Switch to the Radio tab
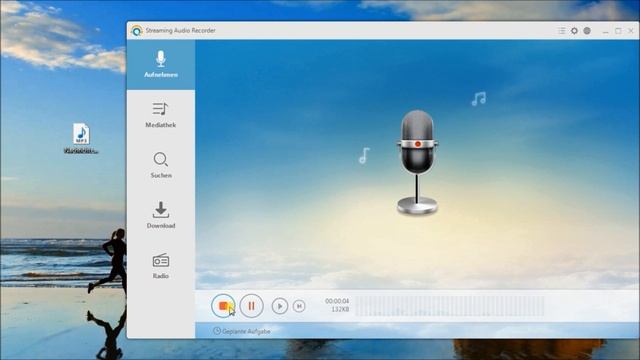The image size is (640, 360). (x=161, y=266)
